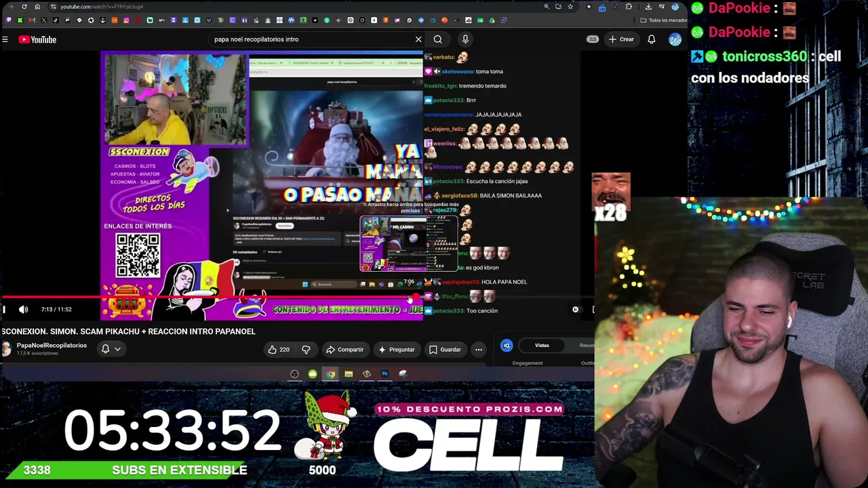868x488 pixels.
Task: Open the Crear upload menu
Action: [x=621, y=39]
